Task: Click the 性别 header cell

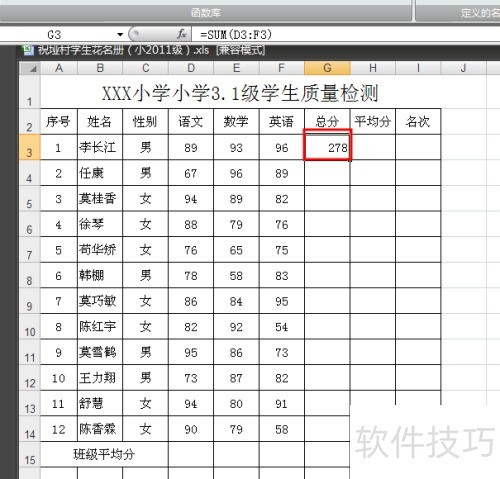Action: point(146,121)
